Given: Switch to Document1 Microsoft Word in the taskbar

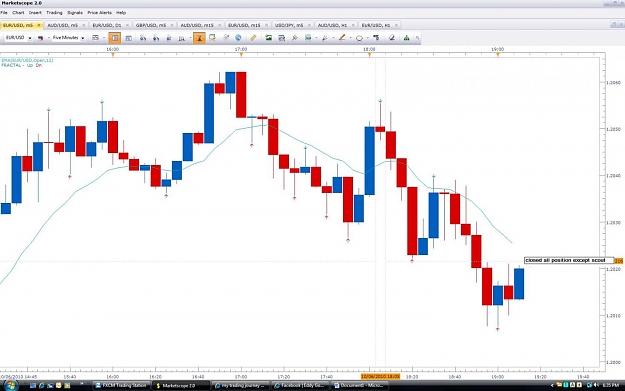Looking at the screenshot, I should [x=359, y=385].
